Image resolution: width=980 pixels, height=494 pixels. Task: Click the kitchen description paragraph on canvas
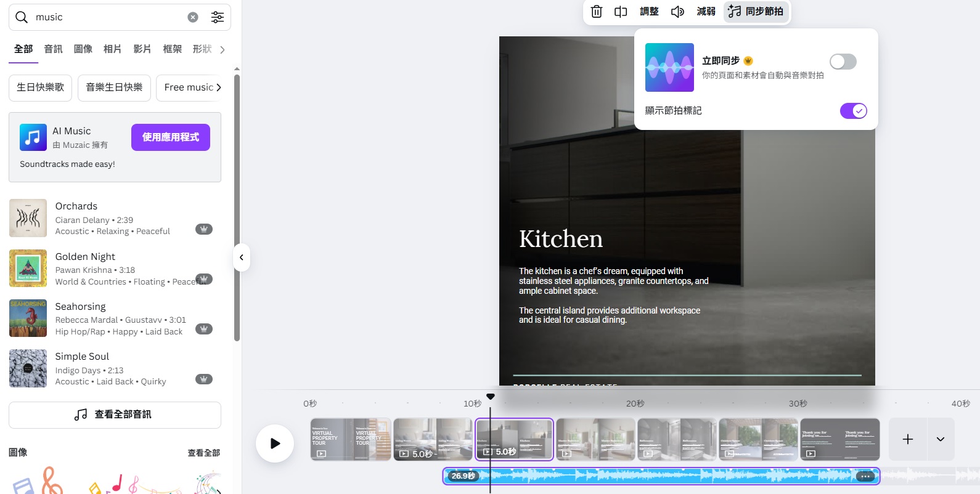614,296
